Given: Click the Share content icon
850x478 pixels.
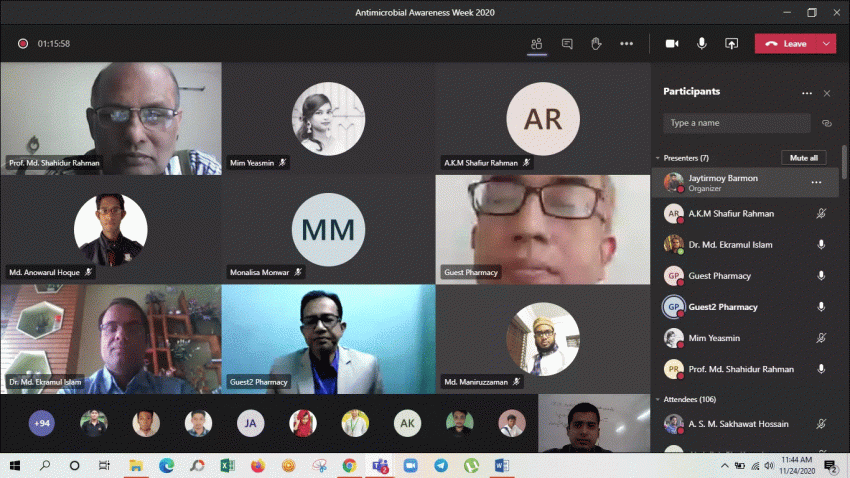Looking at the screenshot, I should (731, 44).
